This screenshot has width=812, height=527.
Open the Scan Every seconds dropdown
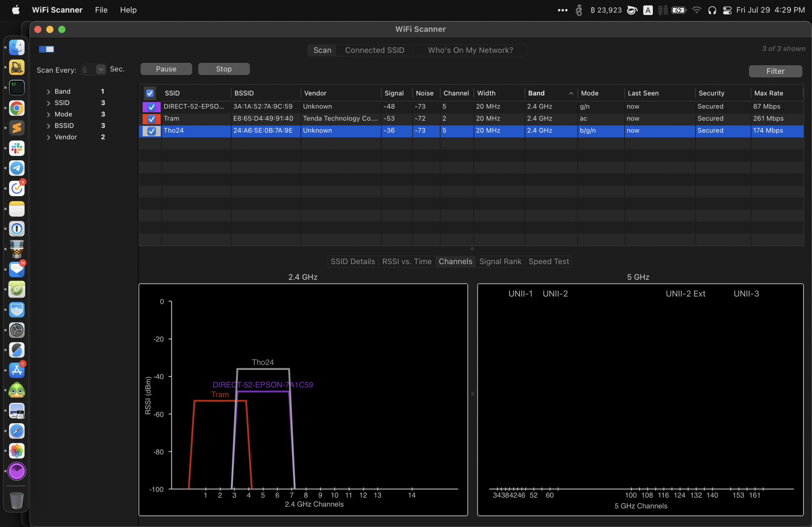tap(101, 69)
